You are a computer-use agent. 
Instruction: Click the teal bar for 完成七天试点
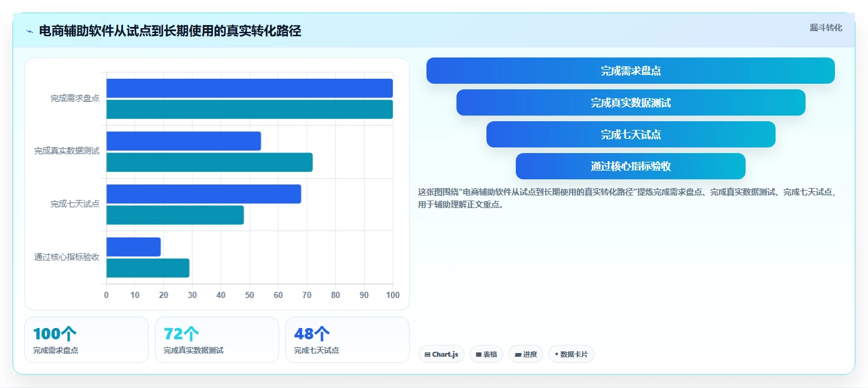(175, 215)
